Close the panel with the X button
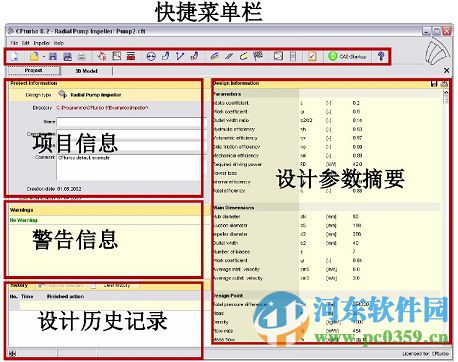 [446, 70]
